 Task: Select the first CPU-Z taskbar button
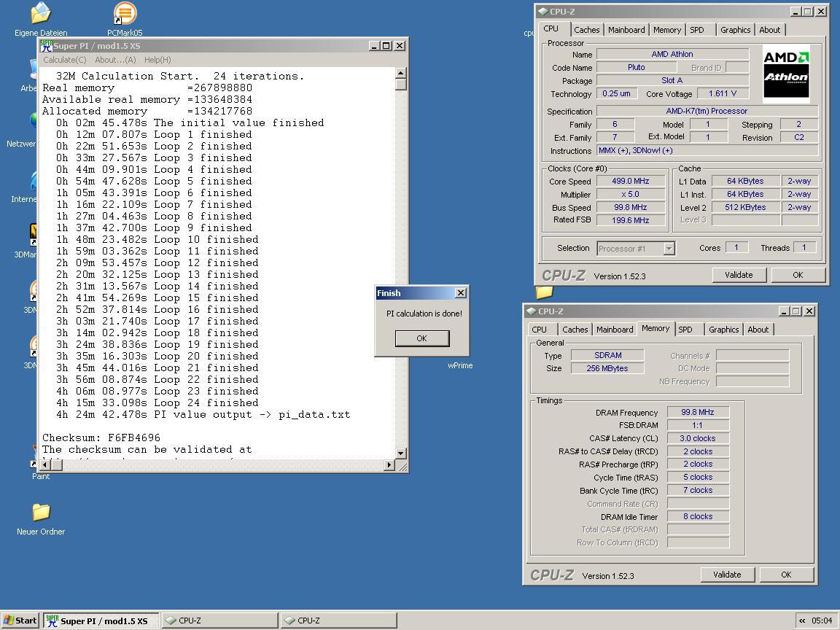pos(219,621)
